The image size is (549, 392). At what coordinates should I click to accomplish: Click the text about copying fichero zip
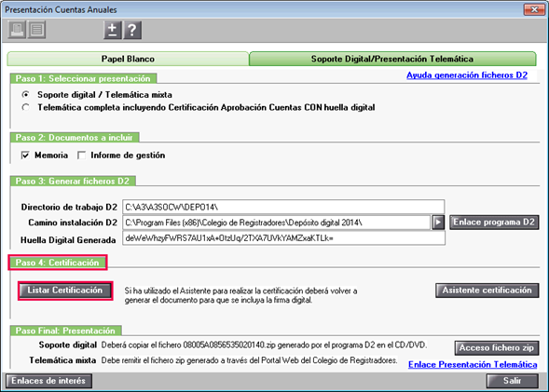(x=264, y=345)
